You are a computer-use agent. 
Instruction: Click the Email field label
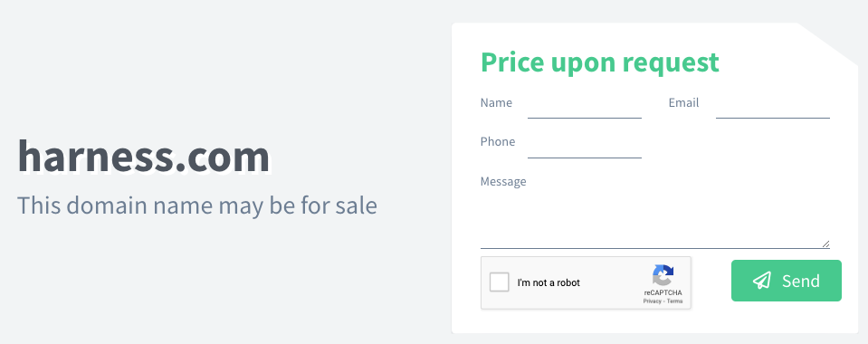683,102
